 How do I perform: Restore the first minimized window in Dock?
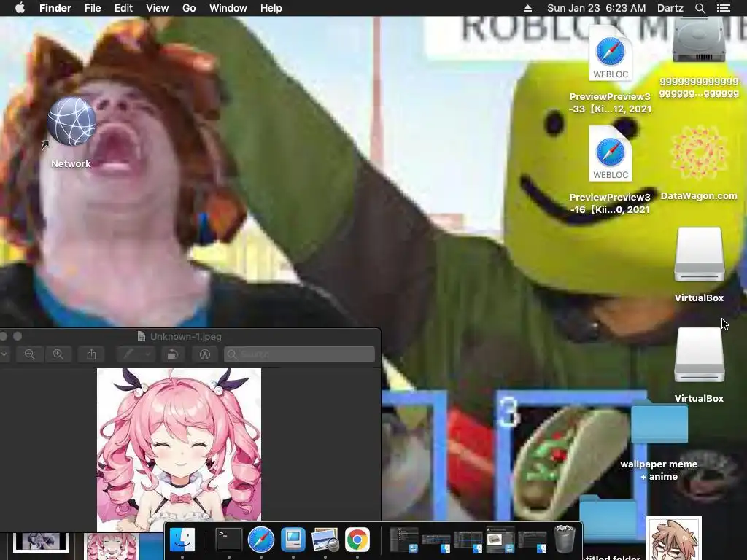coord(403,540)
